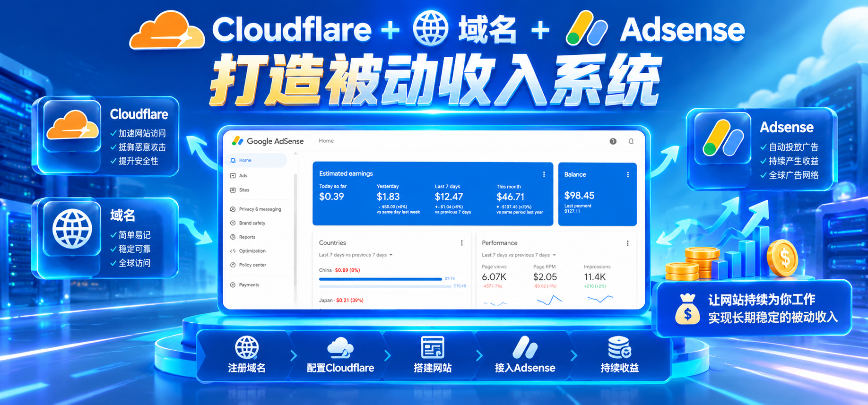Open the Performance card three-dot menu

(x=628, y=243)
